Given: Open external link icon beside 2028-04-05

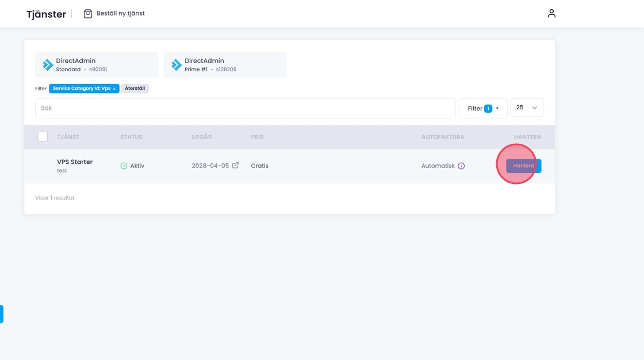Looking at the screenshot, I should (x=235, y=166).
